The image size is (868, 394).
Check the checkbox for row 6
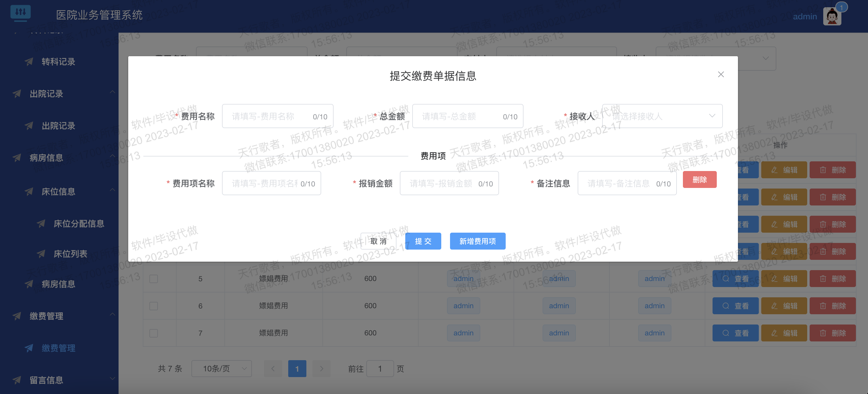154,306
